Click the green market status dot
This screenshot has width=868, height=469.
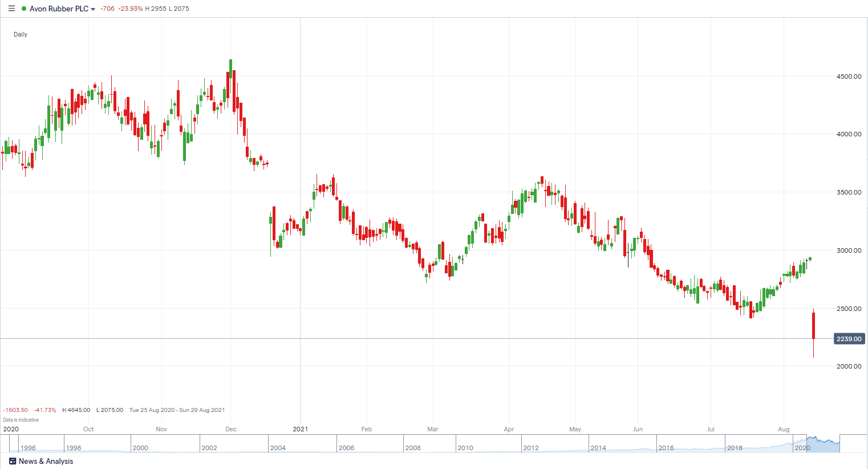[24, 9]
